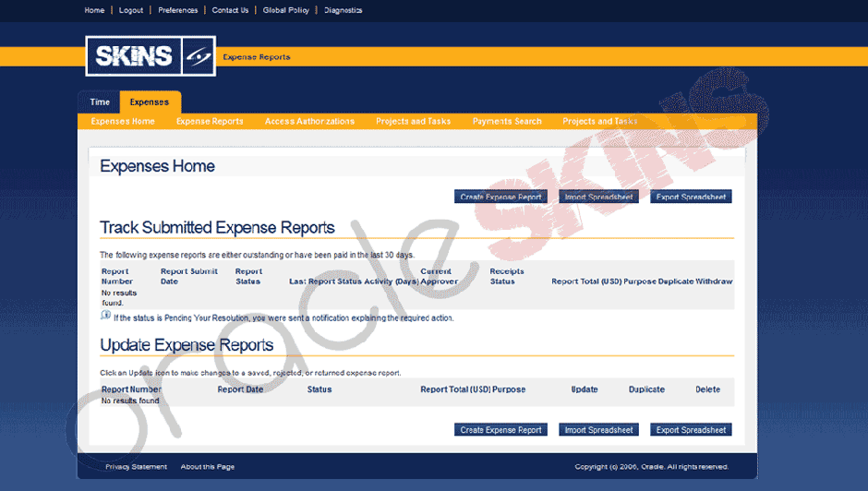Open the Diagnostics link
This screenshot has width=868, height=491.
(343, 10)
